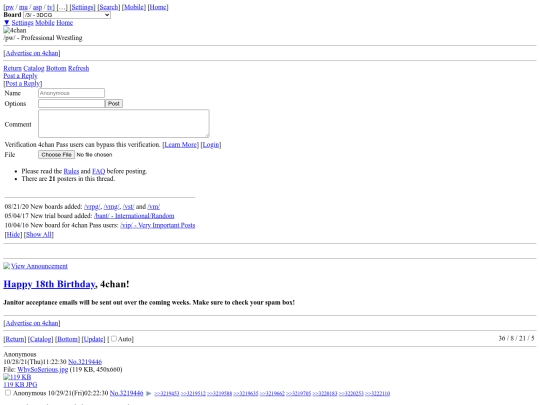Image resolution: width=540 pixels, height=405 pixels.
Task: Click the Refresh link
Action: click(x=79, y=68)
